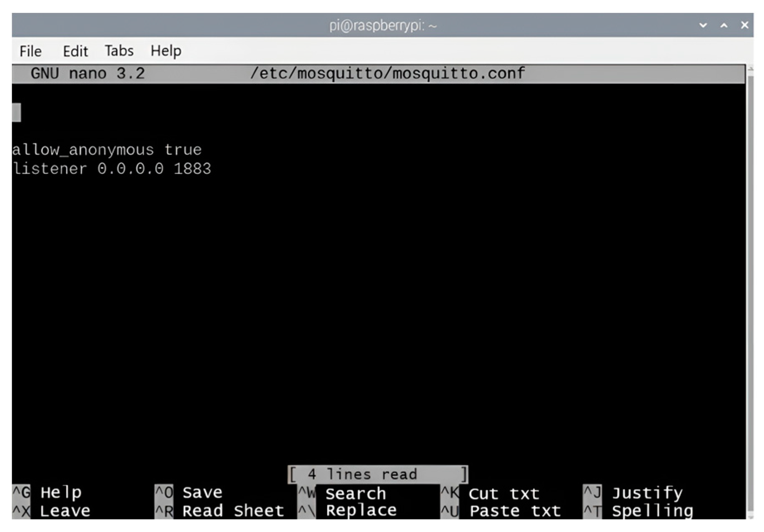Maximize the terminal with the up chevron
The height and width of the screenshot is (532, 764).
coord(724,25)
